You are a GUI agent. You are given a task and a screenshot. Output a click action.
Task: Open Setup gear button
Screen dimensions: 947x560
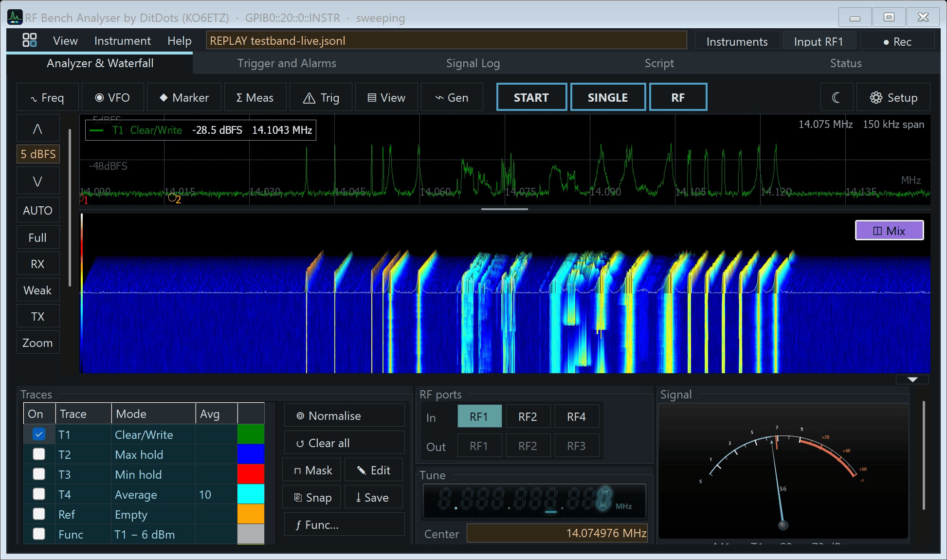(x=893, y=97)
